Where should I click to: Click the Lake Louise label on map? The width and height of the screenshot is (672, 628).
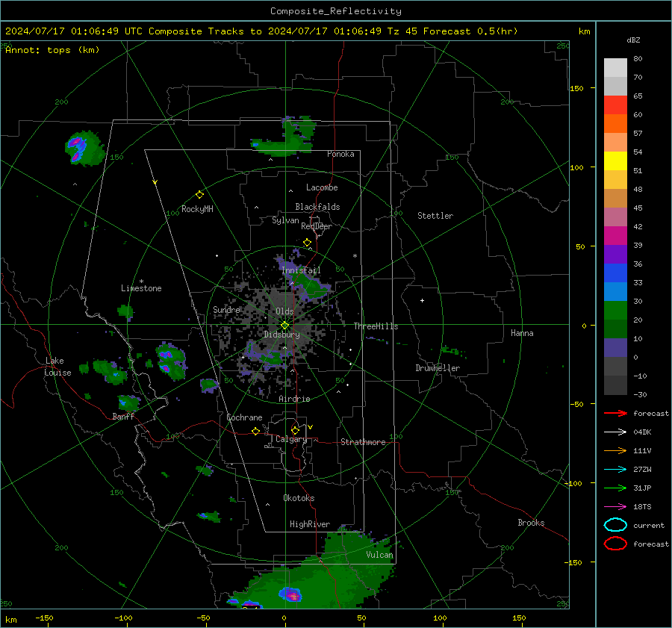point(57,367)
